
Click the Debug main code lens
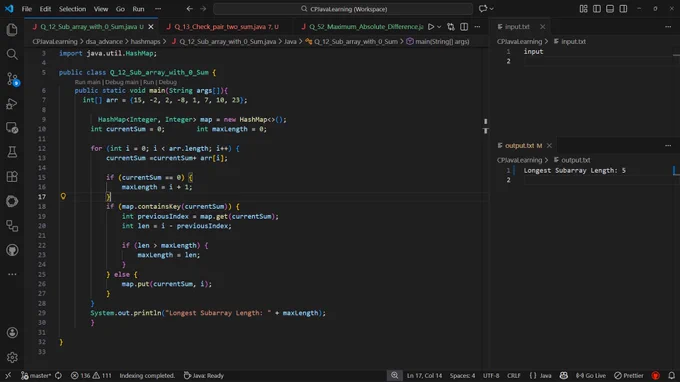[122, 82]
